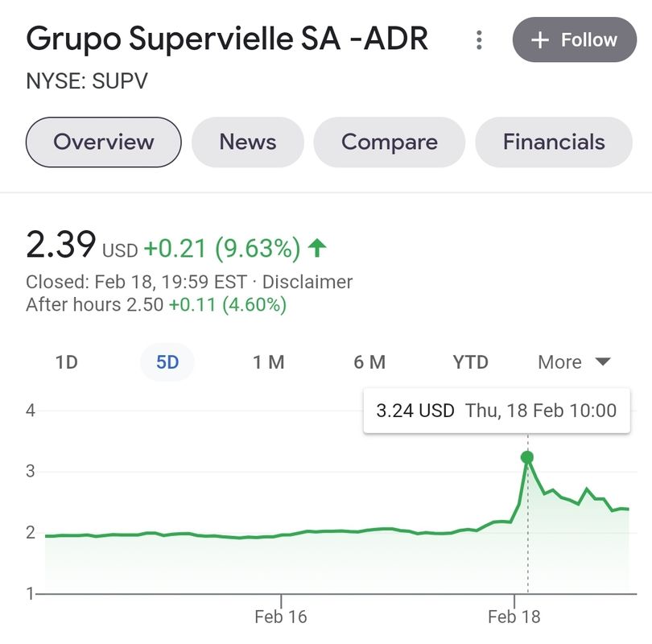Select the 1D chart range
The width and height of the screenshot is (652, 644).
point(67,362)
